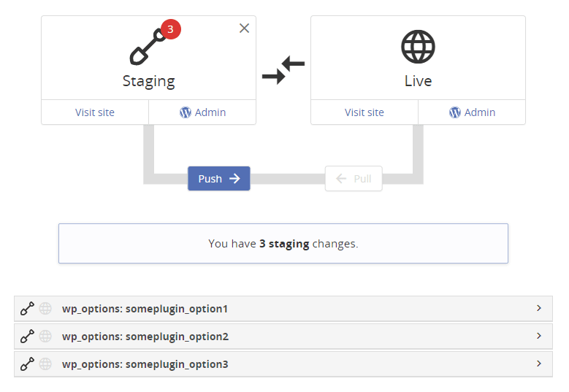Click the shovel icon beside someplugin_option2
Image resolution: width=569 pixels, height=392 pixels.
tap(27, 337)
